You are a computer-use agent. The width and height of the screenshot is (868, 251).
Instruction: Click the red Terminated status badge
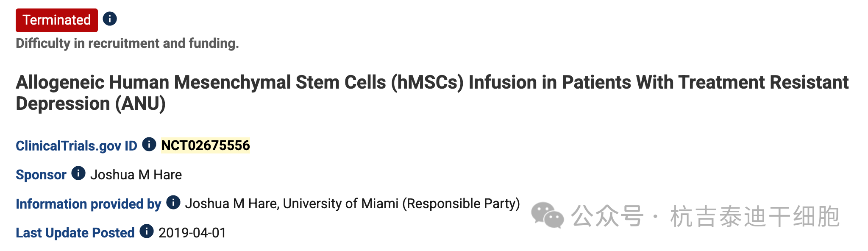[x=57, y=20]
